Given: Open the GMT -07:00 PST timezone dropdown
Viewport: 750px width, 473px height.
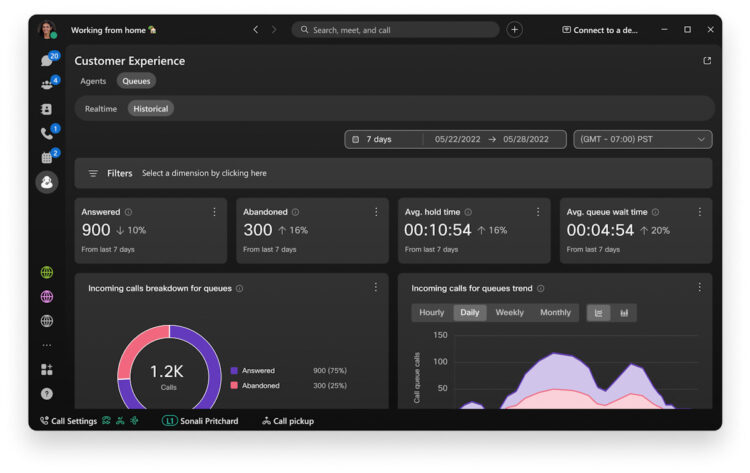Looking at the screenshot, I should (642, 140).
